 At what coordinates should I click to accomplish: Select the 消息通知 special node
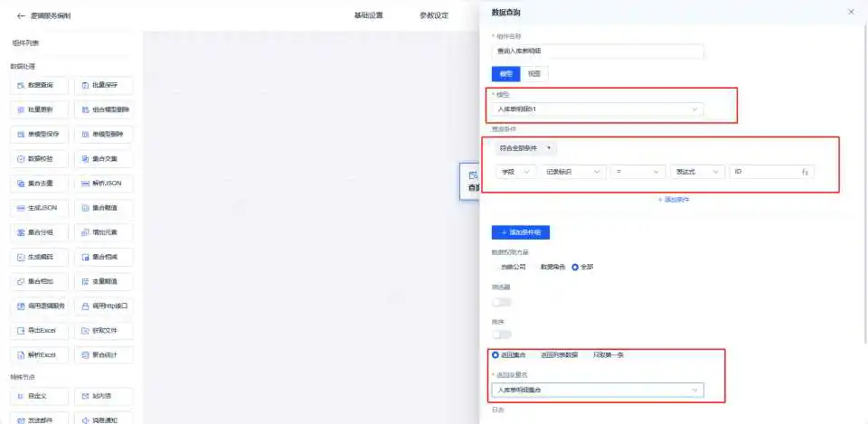click(103, 419)
